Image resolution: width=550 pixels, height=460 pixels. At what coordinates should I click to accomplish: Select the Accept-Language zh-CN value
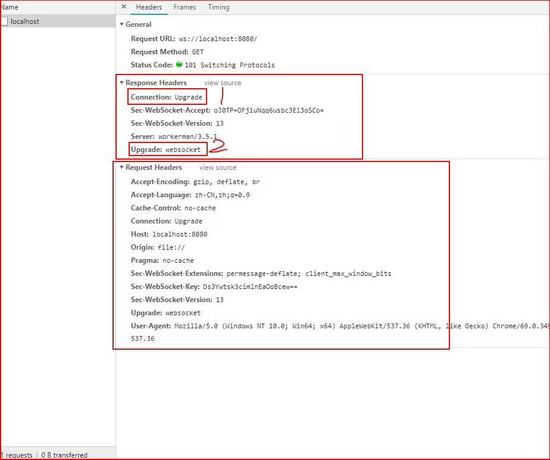[222, 195]
